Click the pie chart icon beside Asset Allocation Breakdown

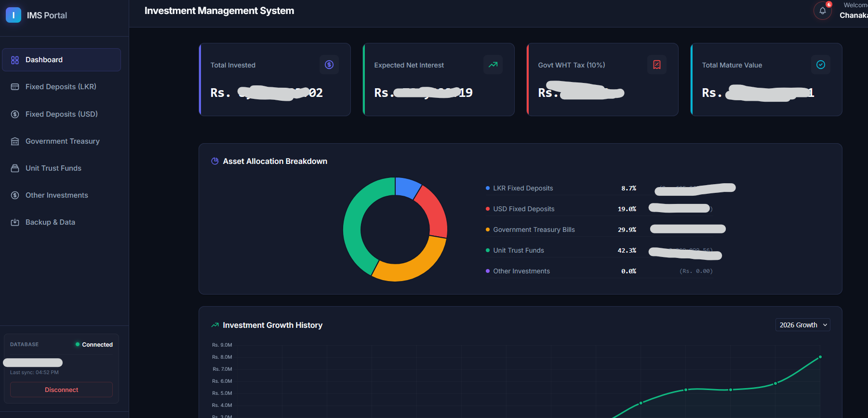click(x=215, y=161)
